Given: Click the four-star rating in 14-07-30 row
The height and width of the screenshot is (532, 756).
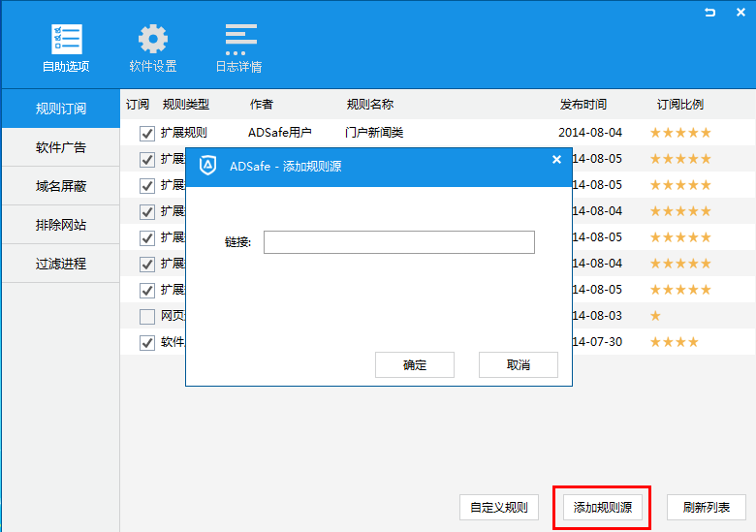Looking at the screenshot, I should [x=674, y=342].
